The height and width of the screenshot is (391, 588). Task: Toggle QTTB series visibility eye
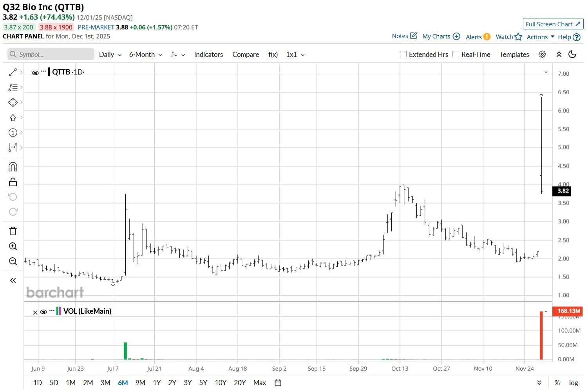(35, 73)
